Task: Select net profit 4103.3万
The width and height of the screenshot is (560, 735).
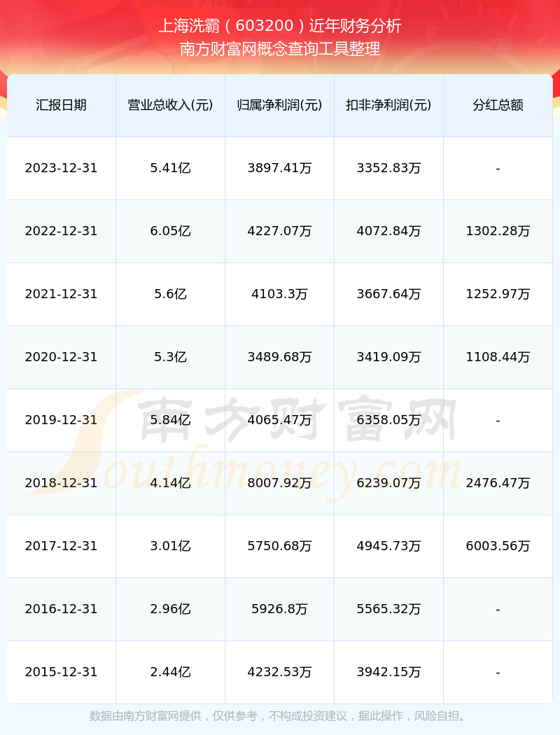Action: pyautogui.click(x=280, y=294)
